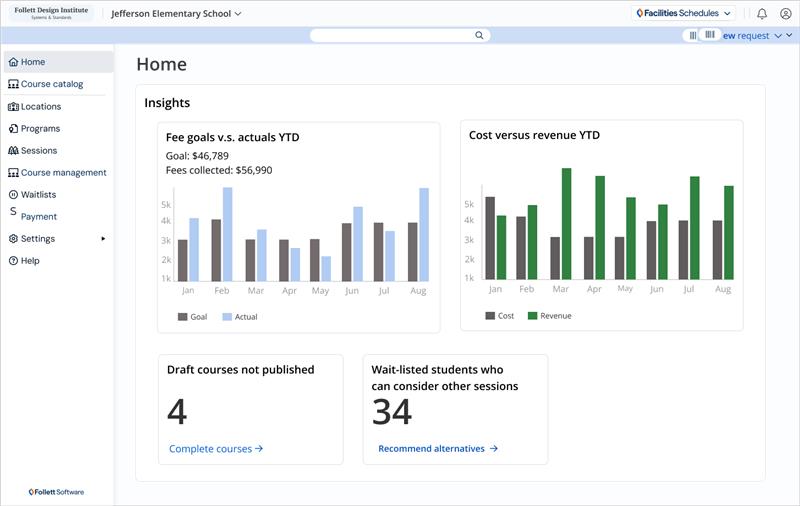800x506 pixels.
Task: Click the search magnifier icon
Action: [x=479, y=35]
